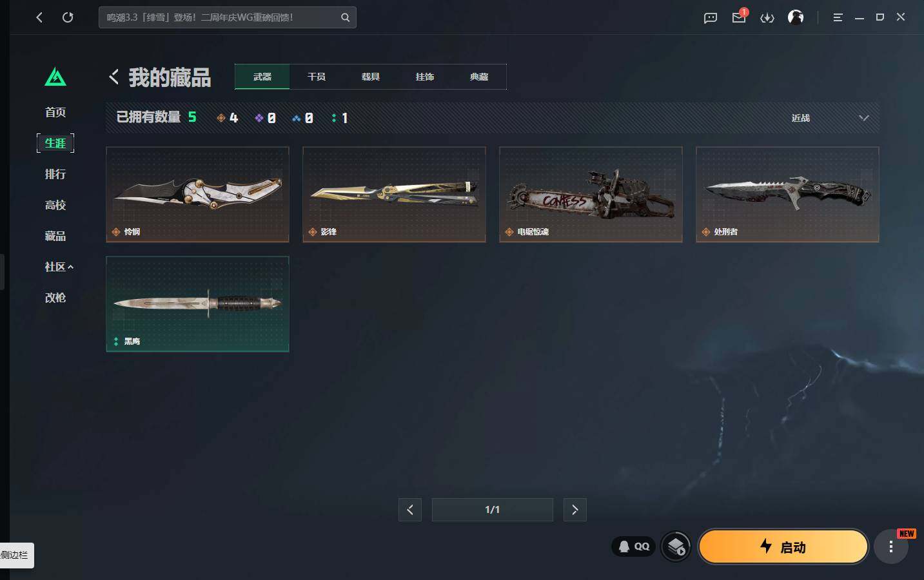Click the orange rarity count 4
The image size is (924, 580).
228,118
